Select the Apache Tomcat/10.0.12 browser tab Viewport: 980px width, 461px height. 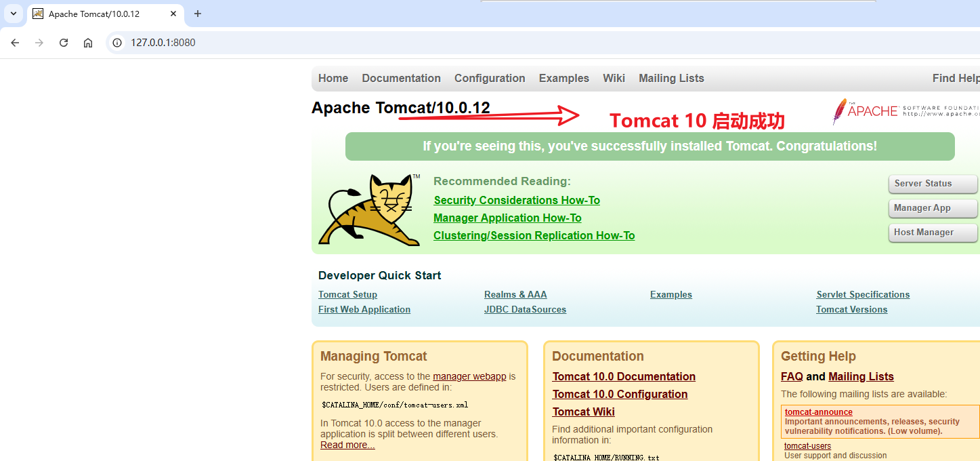105,14
